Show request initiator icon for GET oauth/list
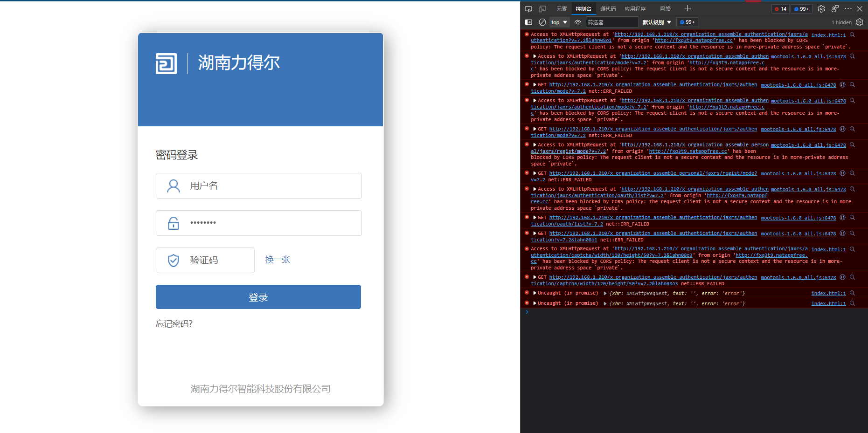 (x=842, y=218)
